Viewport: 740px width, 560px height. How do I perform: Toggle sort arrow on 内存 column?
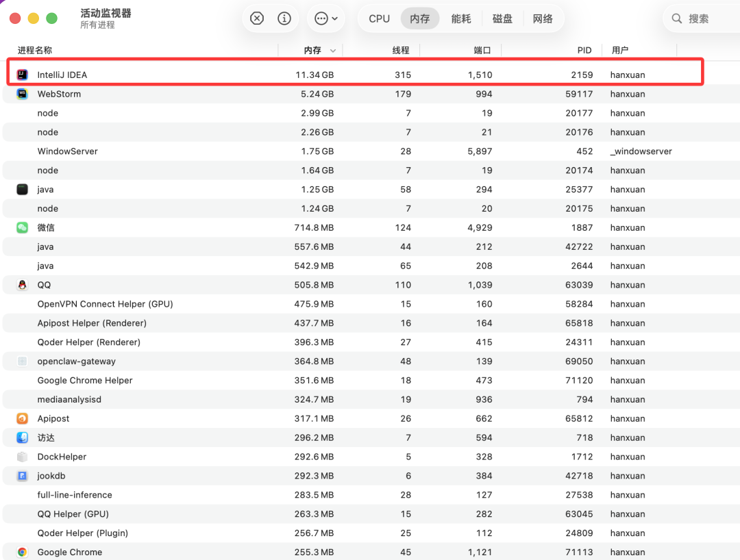pos(333,51)
